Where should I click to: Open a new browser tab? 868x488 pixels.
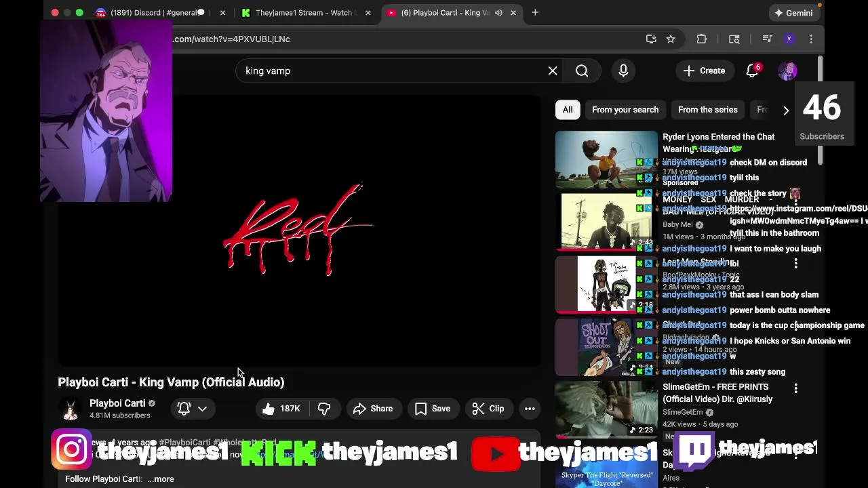pos(535,12)
